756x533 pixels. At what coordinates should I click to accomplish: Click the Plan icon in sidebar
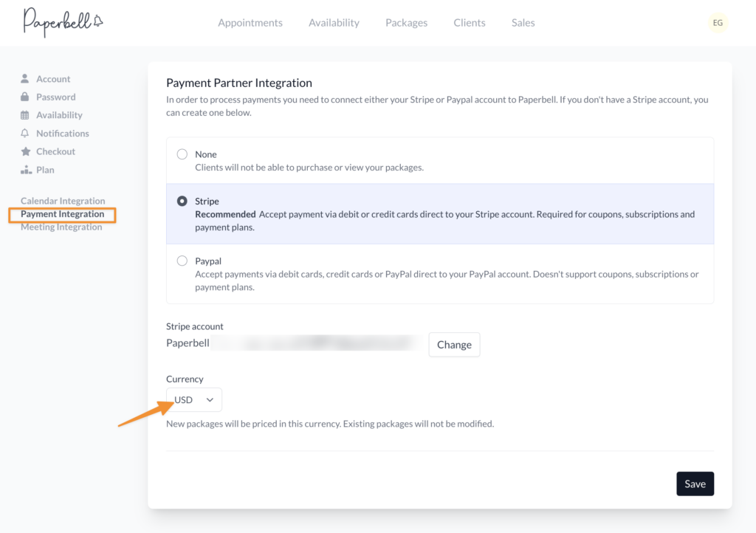25,170
